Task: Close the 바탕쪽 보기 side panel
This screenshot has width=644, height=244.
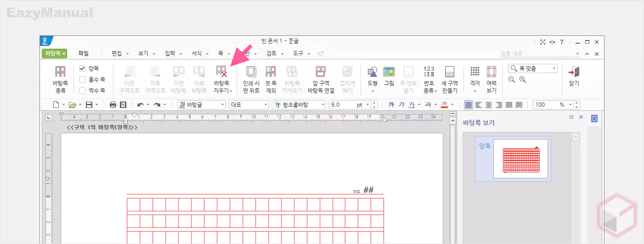Action: (x=581, y=117)
